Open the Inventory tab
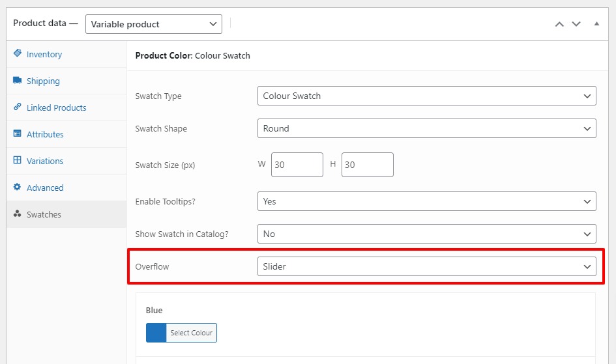 66,54
